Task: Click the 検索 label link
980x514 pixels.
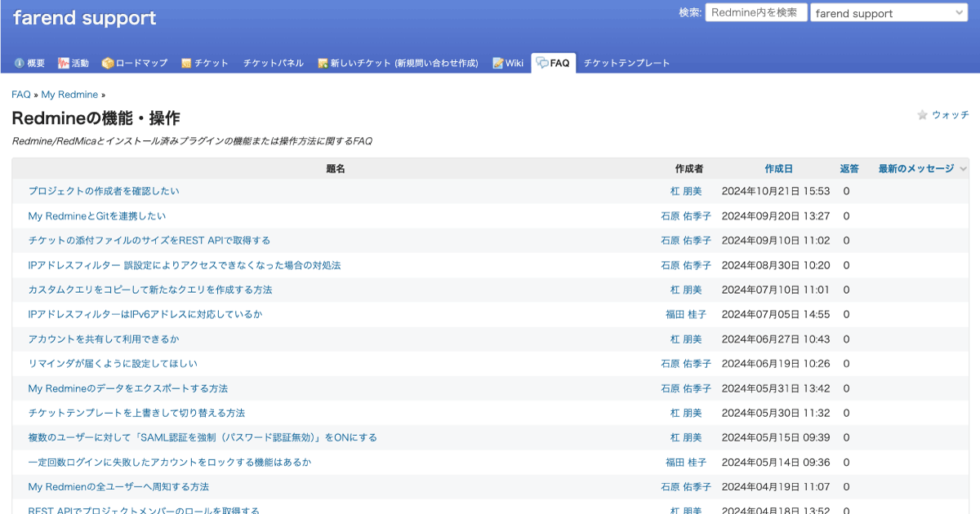Action: 688,12
